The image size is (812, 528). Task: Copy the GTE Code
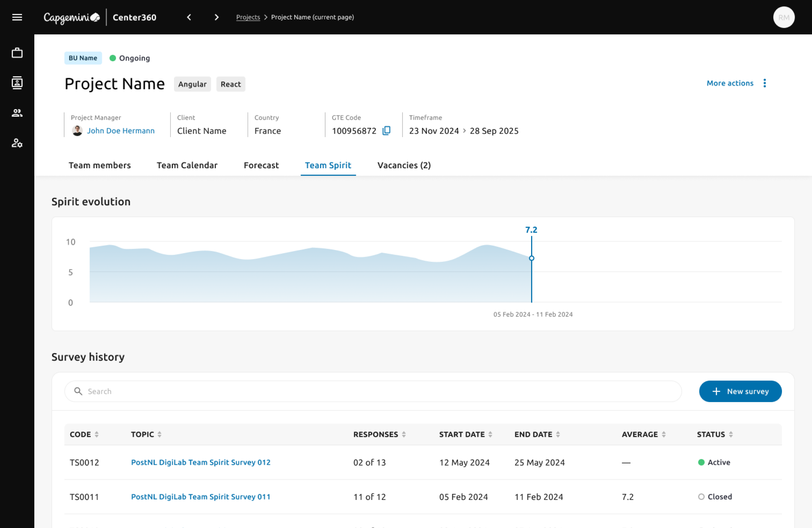point(387,130)
